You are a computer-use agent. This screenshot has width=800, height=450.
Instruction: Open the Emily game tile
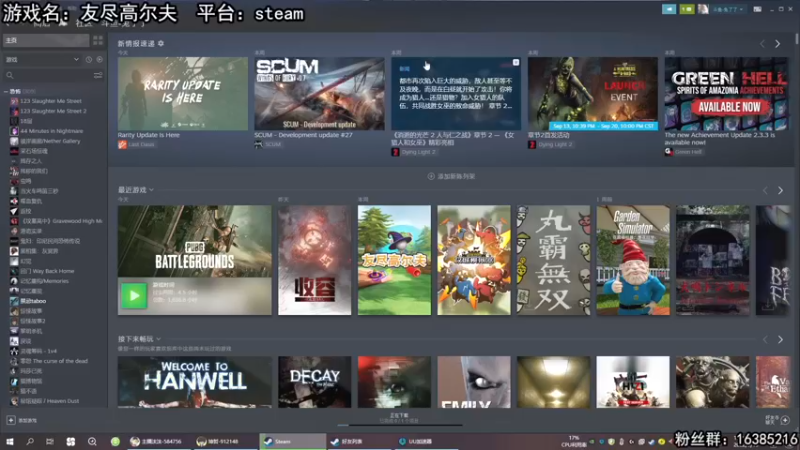pyautogui.click(x=474, y=382)
